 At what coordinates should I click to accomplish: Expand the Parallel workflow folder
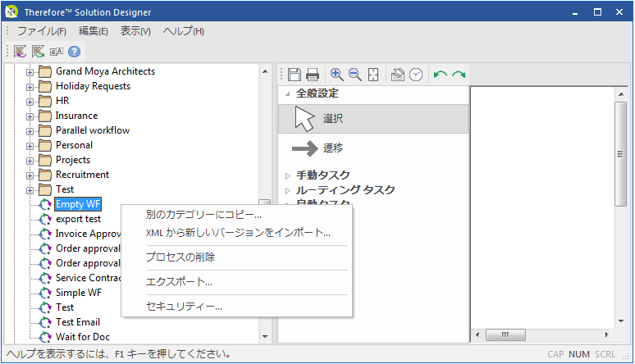coord(30,132)
